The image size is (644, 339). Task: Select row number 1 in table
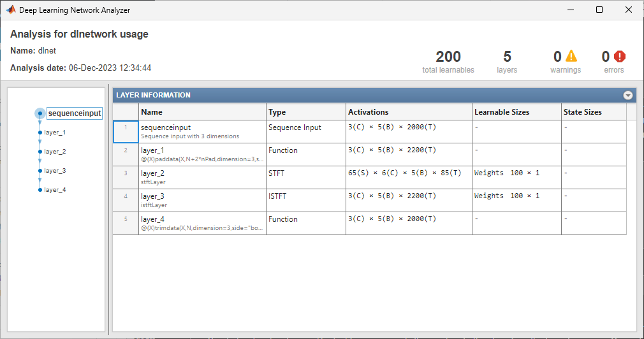point(126,131)
